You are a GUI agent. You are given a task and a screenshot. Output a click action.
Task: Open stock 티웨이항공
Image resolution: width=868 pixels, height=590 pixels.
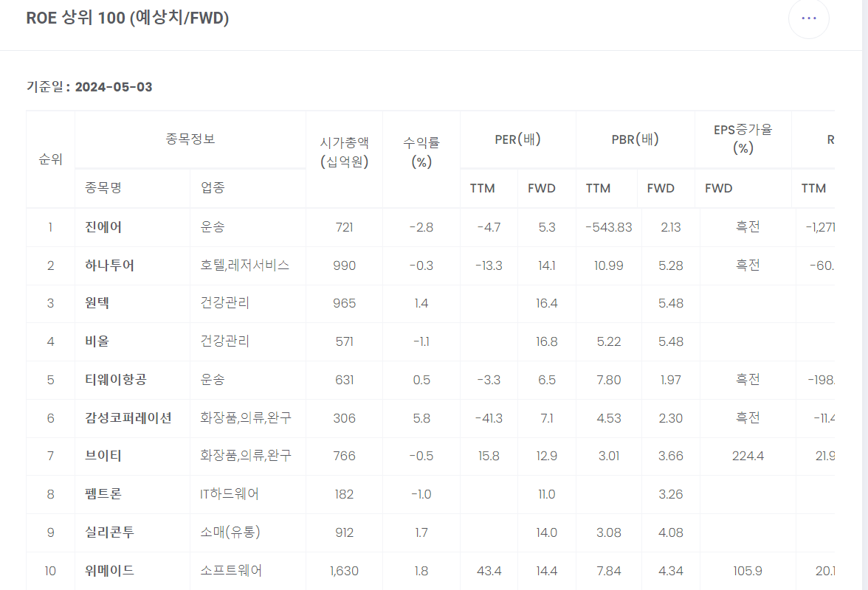tap(116, 379)
